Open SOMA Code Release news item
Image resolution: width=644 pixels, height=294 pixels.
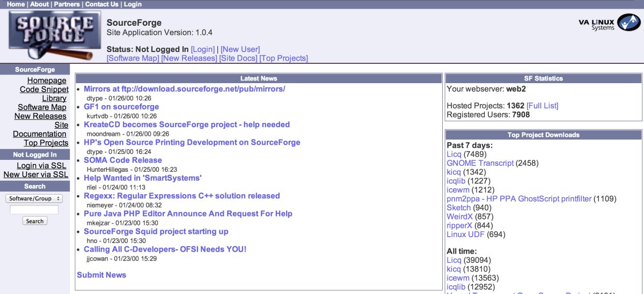123,160
